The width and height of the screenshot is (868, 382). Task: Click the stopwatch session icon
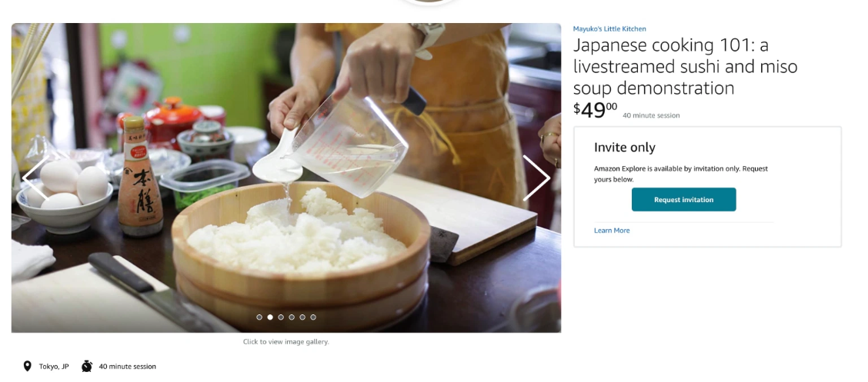tap(87, 366)
